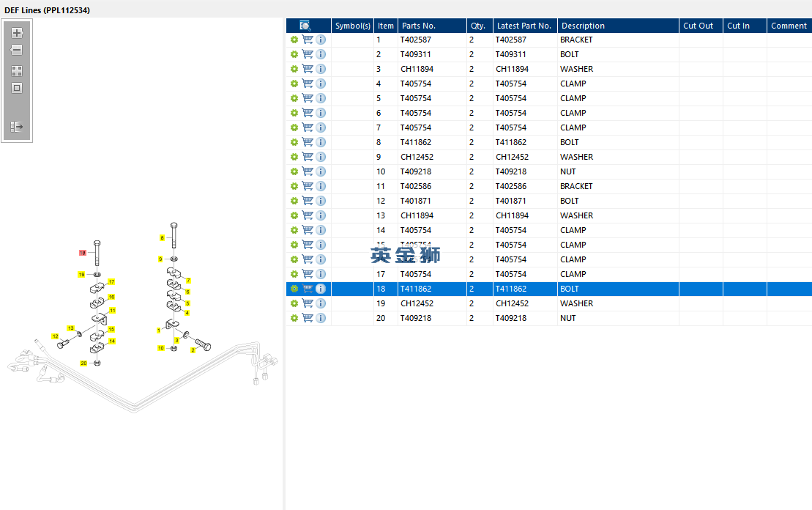Screen dimensions: 812x510
Task: Select part number T401871 in row 12
Action: (416, 201)
